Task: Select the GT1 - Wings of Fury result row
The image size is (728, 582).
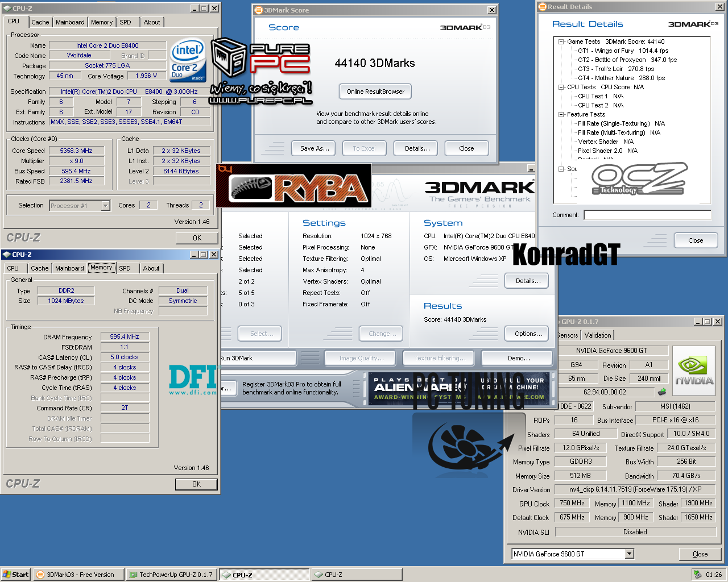Action: [623, 51]
